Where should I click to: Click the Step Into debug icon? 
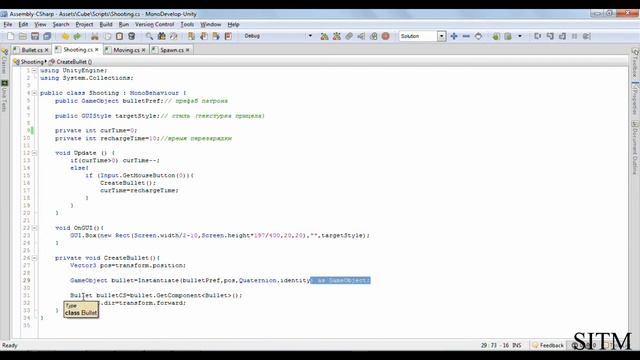tap(550, 36)
